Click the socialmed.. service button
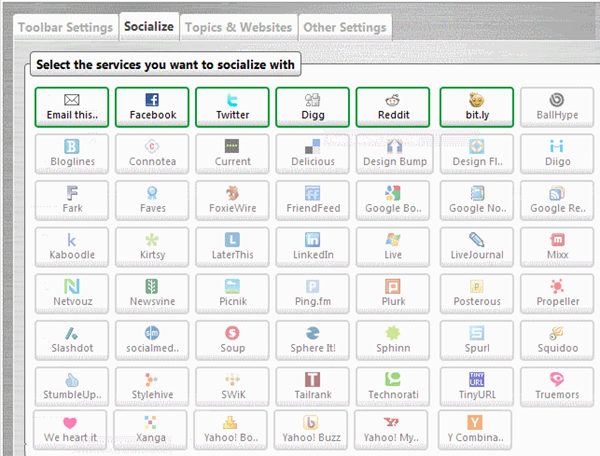Viewport: 600px width, 456px height. (x=152, y=340)
